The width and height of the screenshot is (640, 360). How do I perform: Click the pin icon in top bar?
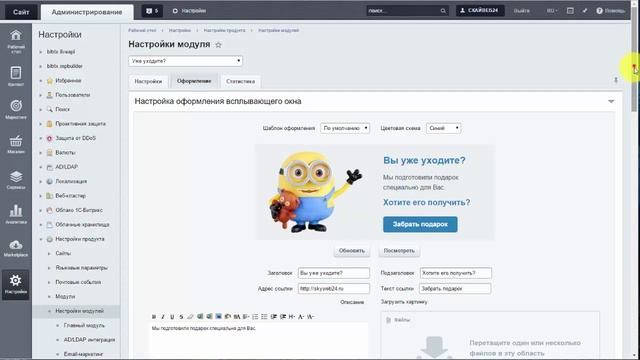[585, 11]
